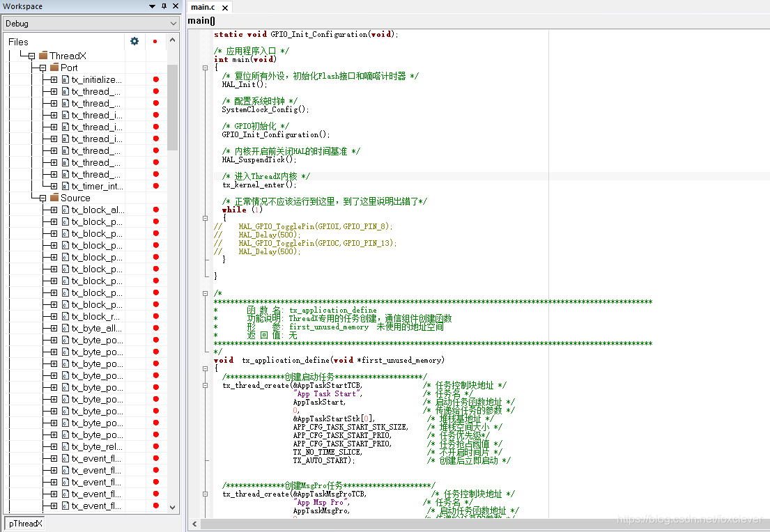
Task: Switch to the main.c tab
Action: (203, 7)
